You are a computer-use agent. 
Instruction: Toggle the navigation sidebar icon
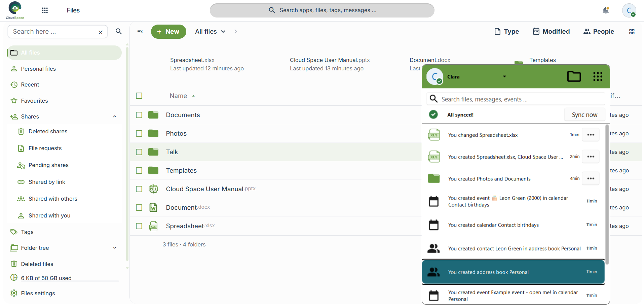click(x=140, y=32)
